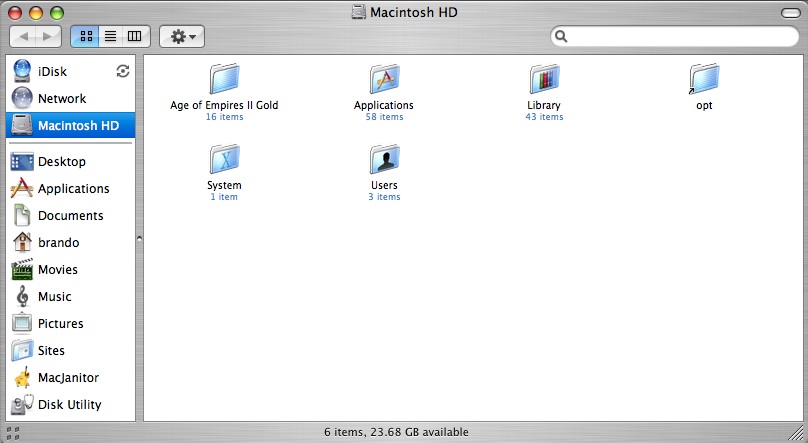Go forward with the right arrow button
The width and height of the screenshot is (808, 443).
[48, 36]
